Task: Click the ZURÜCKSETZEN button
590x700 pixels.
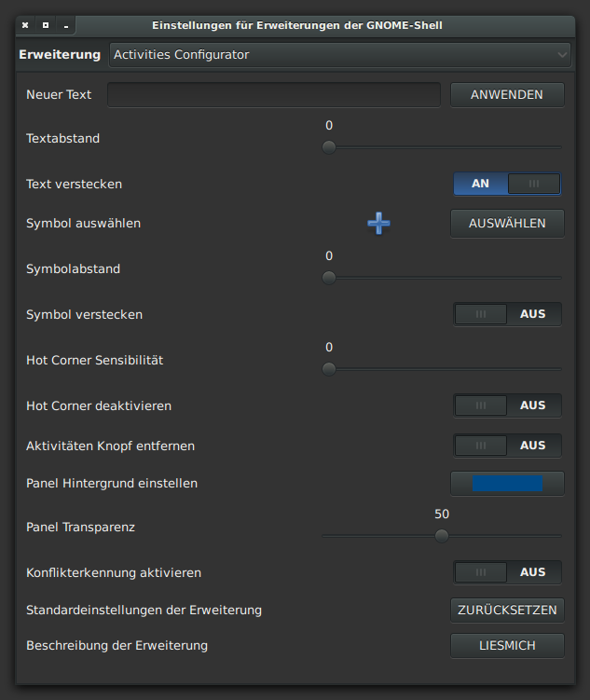Action: tap(507, 611)
